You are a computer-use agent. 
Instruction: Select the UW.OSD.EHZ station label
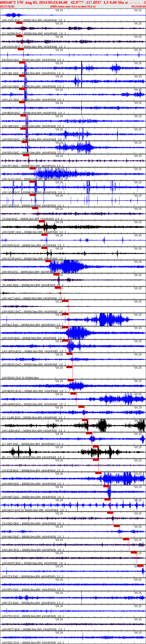coord(11,206)
